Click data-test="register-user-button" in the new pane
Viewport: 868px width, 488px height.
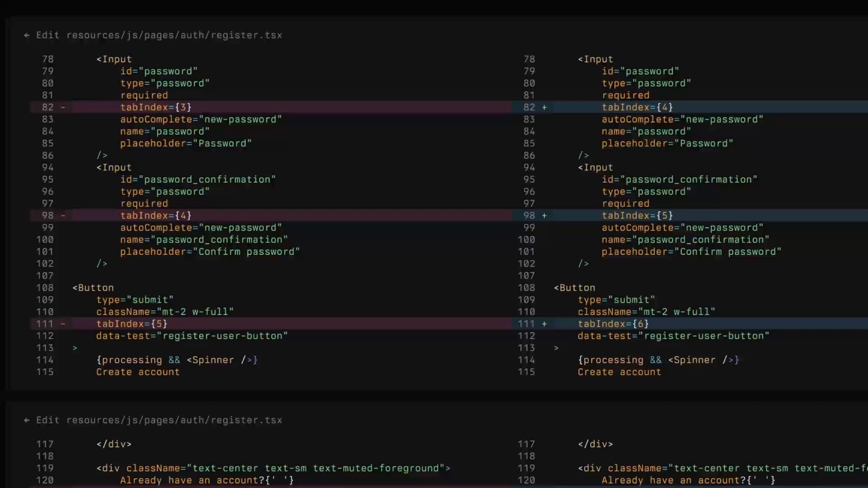(x=674, y=336)
